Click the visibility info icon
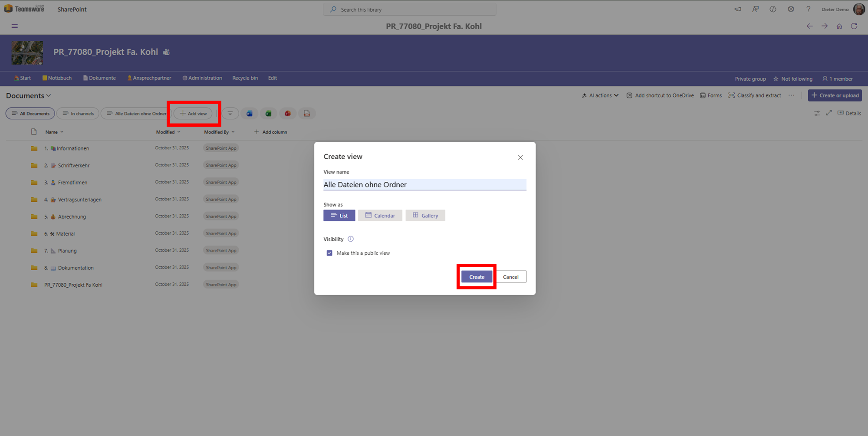Image resolution: width=868 pixels, height=436 pixels. (x=351, y=239)
